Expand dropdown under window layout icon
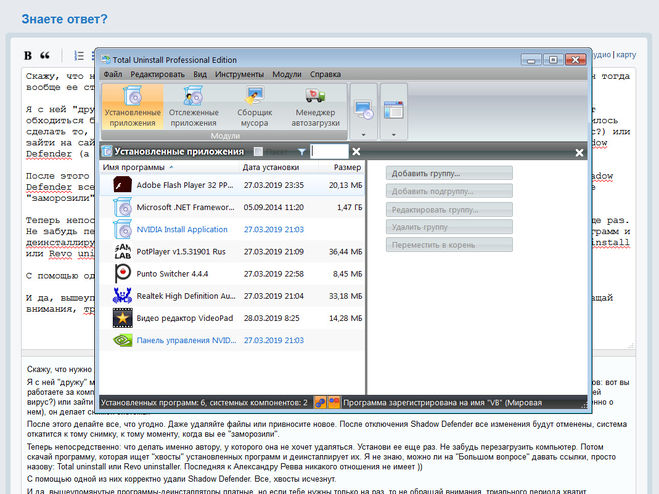This screenshot has width=659, height=494. point(394,135)
